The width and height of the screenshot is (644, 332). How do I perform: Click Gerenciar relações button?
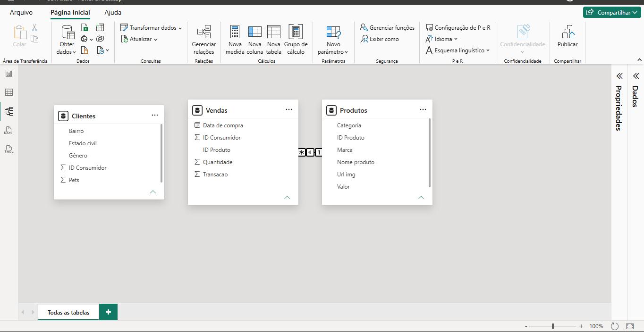tap(204, 40)
